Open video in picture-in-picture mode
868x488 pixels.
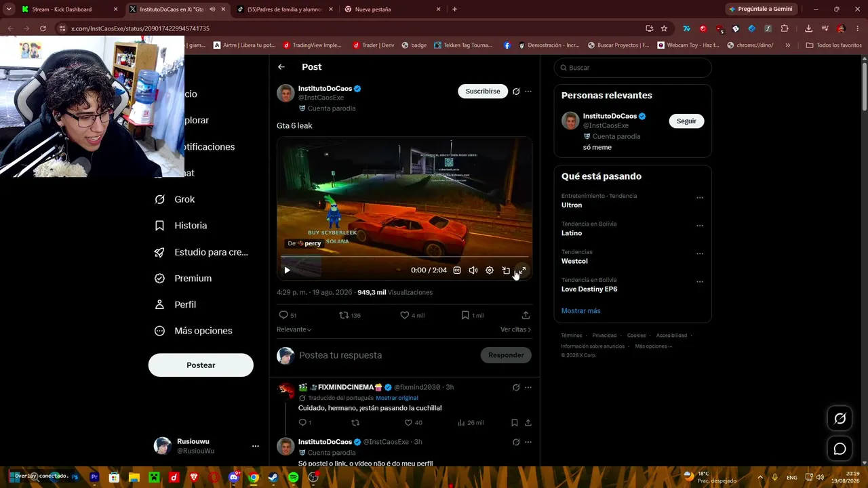tap(506, 270)
